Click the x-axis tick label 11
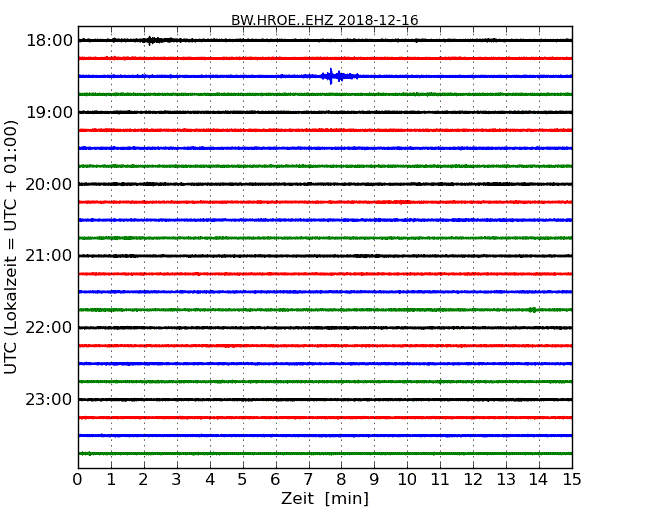 440,480
